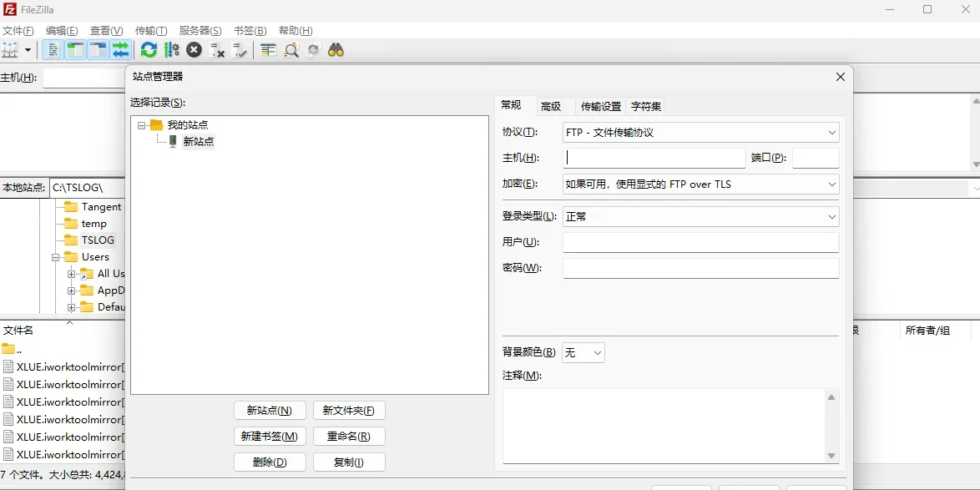This screenshot has height=490, width=980.
Task: Collapse the 我的站点 tree node
Action: (x=141, y=125)
